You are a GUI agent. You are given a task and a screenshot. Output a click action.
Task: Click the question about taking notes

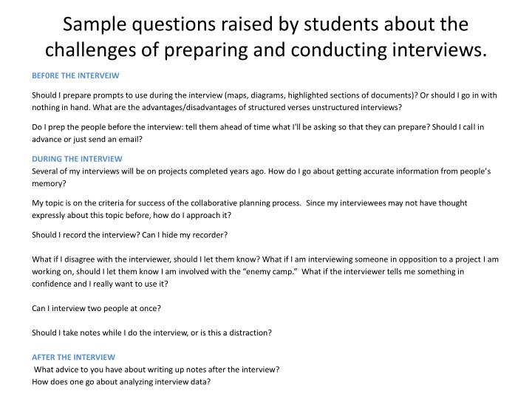[151, 332]
